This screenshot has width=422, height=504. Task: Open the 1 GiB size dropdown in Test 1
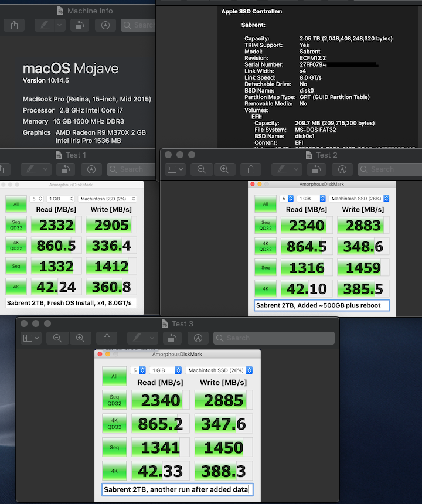point(61,199)
